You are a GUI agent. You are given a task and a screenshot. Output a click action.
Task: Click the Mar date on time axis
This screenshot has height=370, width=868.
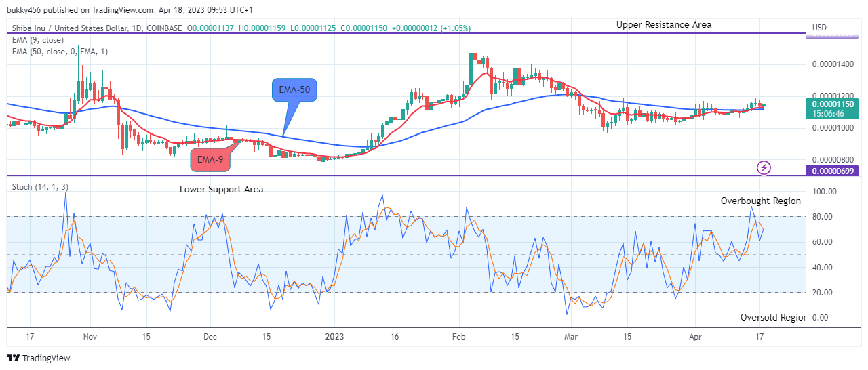pos(571,336)
